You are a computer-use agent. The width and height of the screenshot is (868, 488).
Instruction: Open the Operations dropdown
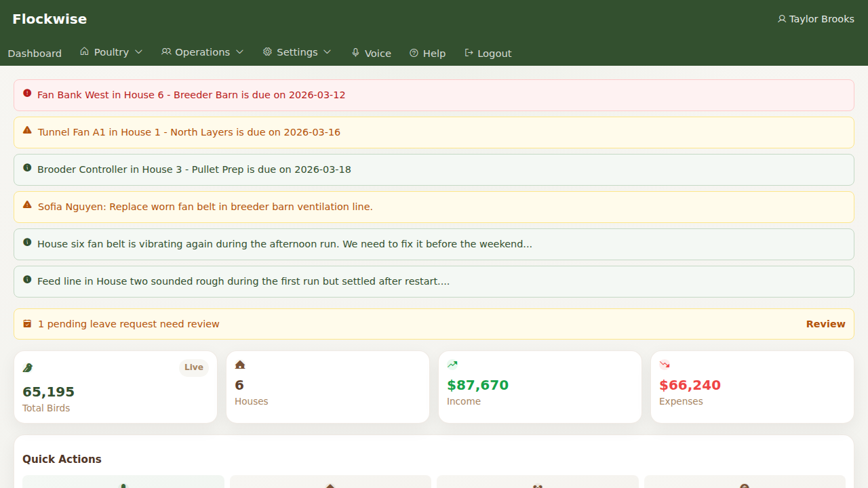[202, 52]
